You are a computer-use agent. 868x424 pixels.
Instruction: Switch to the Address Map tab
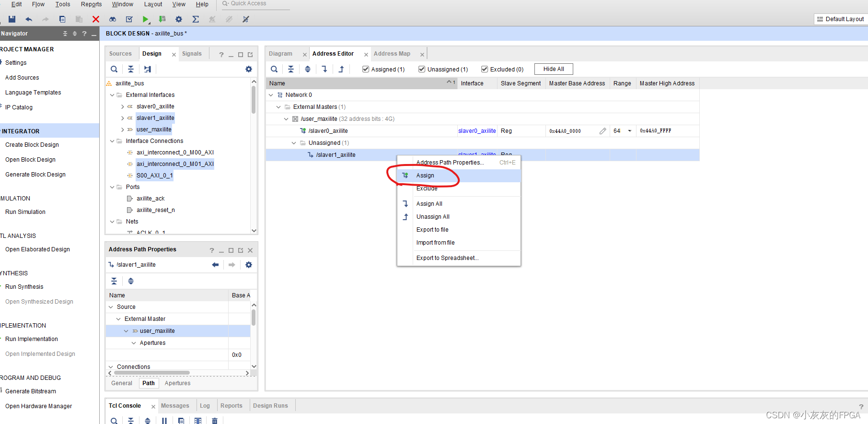pyautogui.click(x=392, y=54)
